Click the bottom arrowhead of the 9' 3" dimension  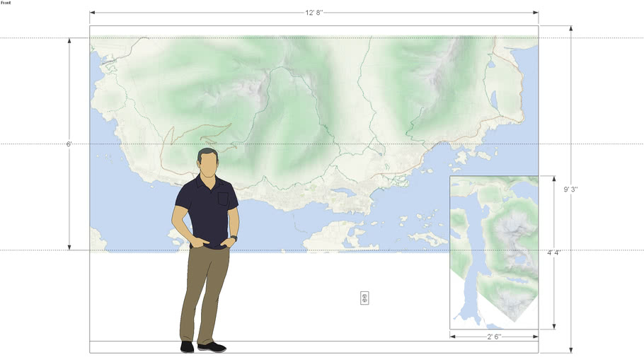click(570, 349)
